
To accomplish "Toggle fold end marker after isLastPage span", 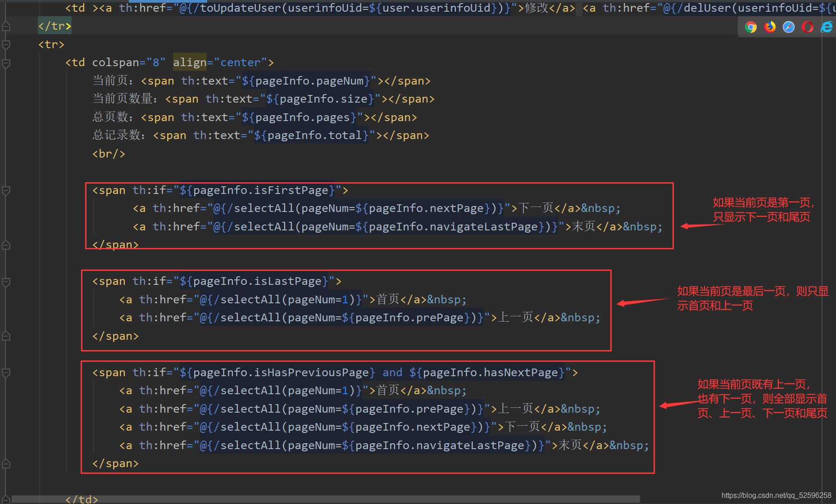I will 6,336.
